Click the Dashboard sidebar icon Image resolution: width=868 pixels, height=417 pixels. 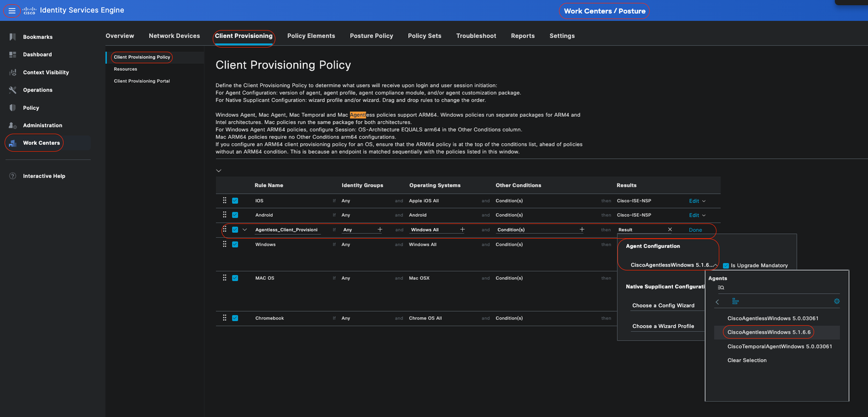pos(13,55)
